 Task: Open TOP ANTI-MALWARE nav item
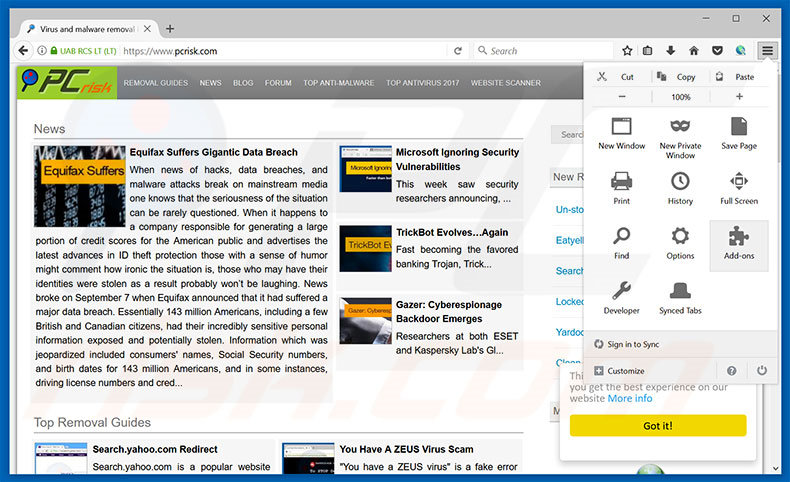(x=339, y=83)
